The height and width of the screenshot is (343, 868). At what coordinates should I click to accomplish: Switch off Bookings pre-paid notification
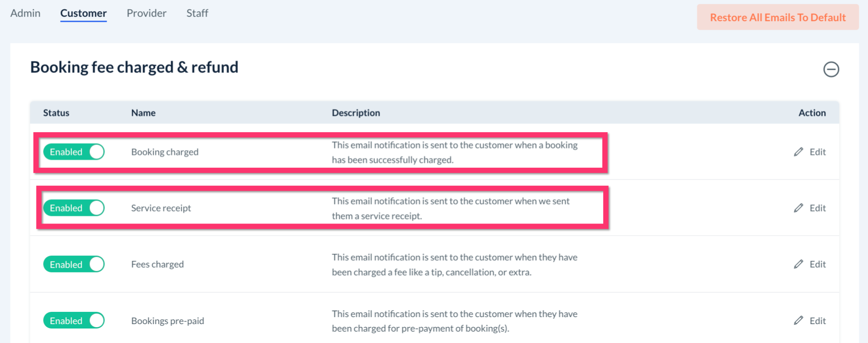click(74, 321)
